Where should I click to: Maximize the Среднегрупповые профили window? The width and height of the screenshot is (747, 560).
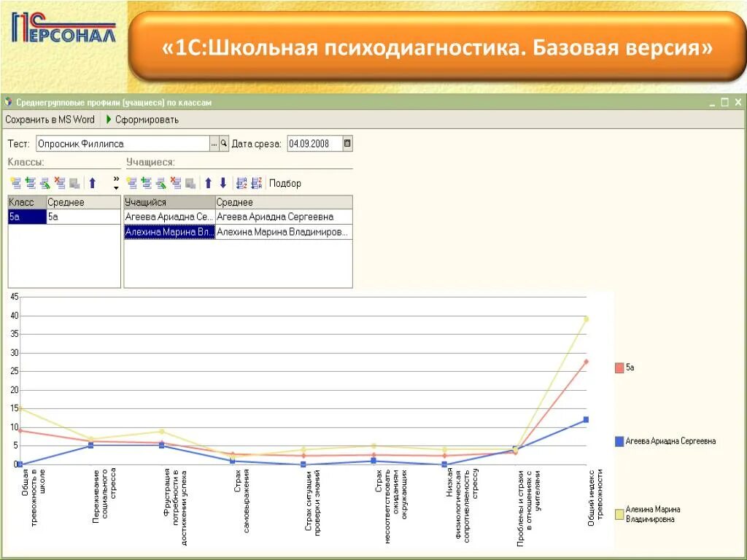pos(725,102)
